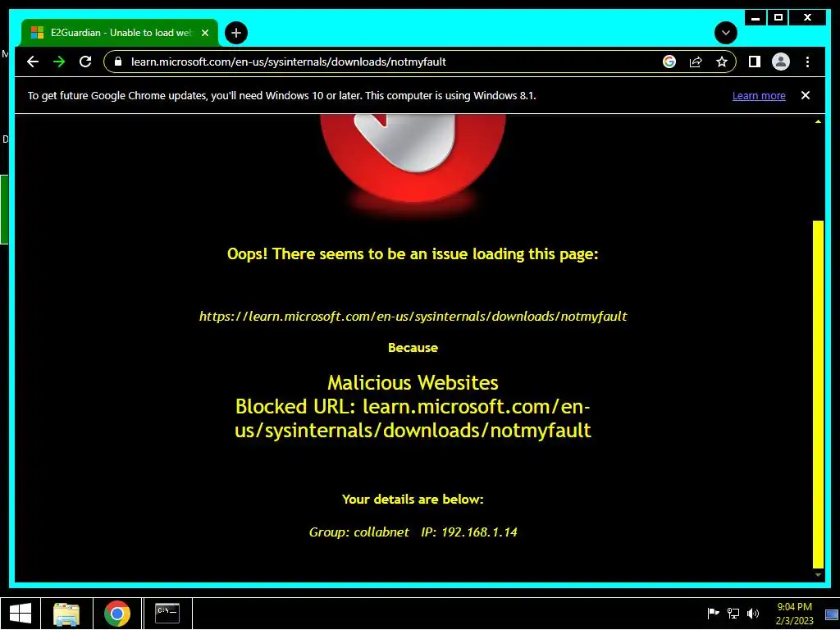
Task: Toggle the Chrome side panel
Action: click(x=755, y=62)
